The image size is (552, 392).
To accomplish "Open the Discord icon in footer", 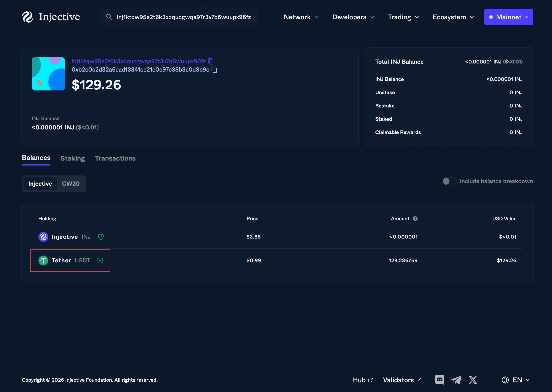I will [x=440, y=380].
